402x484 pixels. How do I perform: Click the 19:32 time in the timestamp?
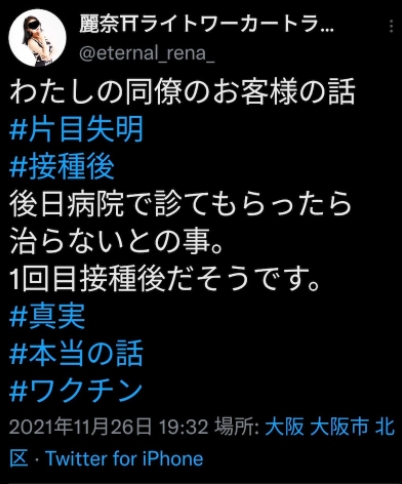(184, 427)
